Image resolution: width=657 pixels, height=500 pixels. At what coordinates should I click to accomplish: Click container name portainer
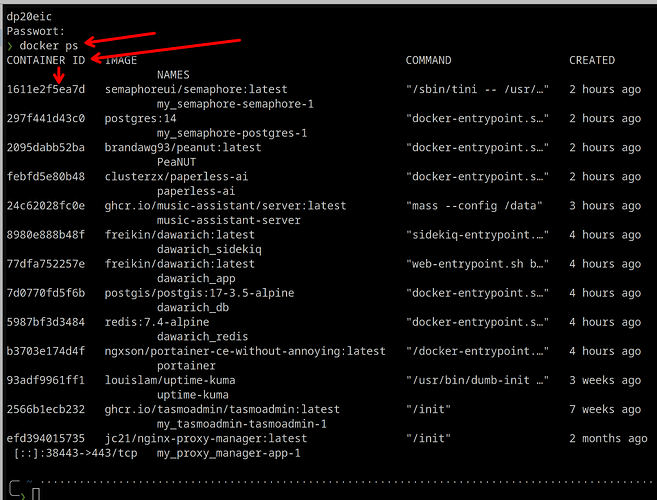tap(186, 366)
